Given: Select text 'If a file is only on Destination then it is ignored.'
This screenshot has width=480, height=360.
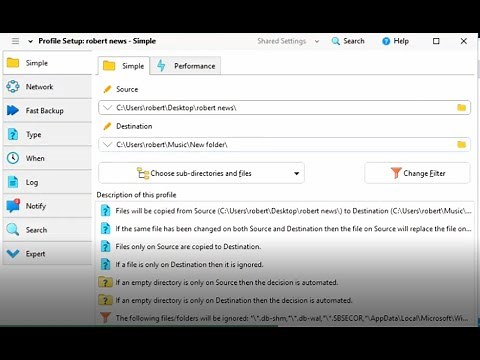Looking at the screenshot, I should pyautogui.click(x=189, y=265).
